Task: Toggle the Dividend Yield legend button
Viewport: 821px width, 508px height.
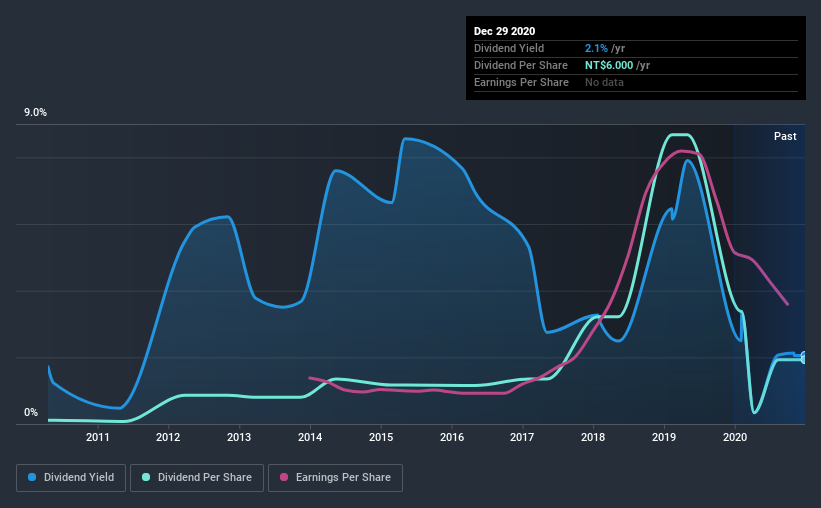Action: [71, 478]
